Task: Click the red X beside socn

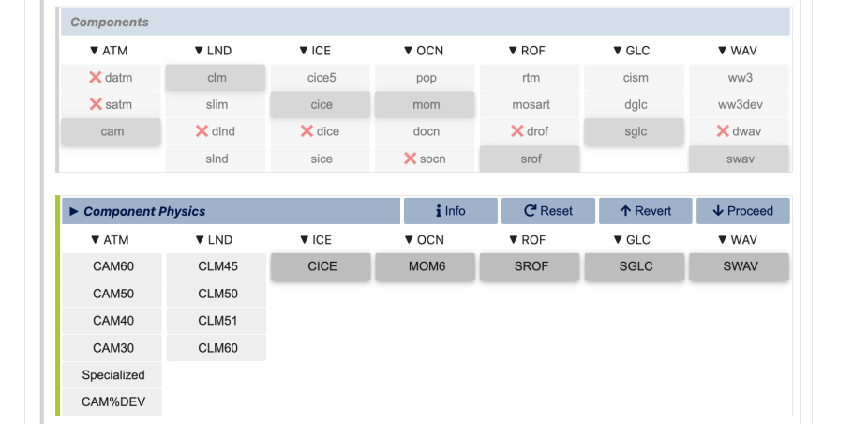Action: pos(410,159)
